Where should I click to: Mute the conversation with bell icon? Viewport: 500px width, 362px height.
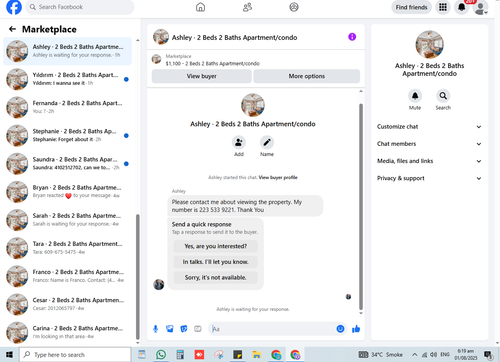point(415,96)
